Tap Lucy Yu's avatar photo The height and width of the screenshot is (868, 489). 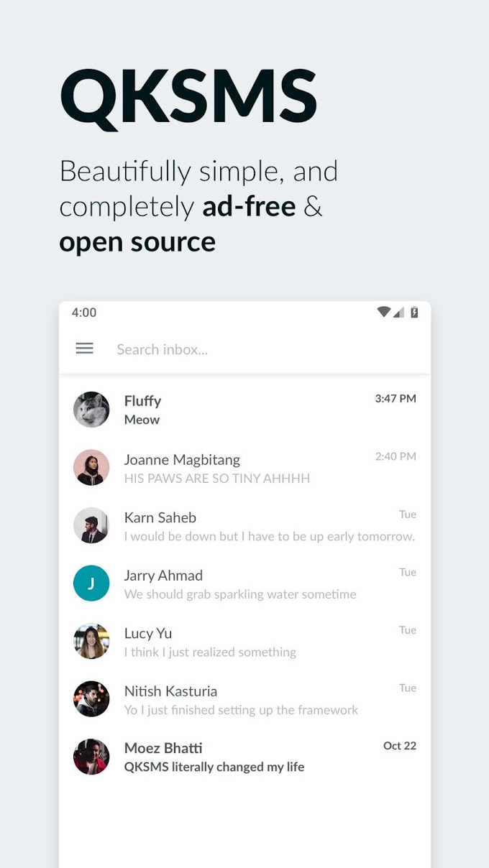pyautogui.click(x=91, y=641)
